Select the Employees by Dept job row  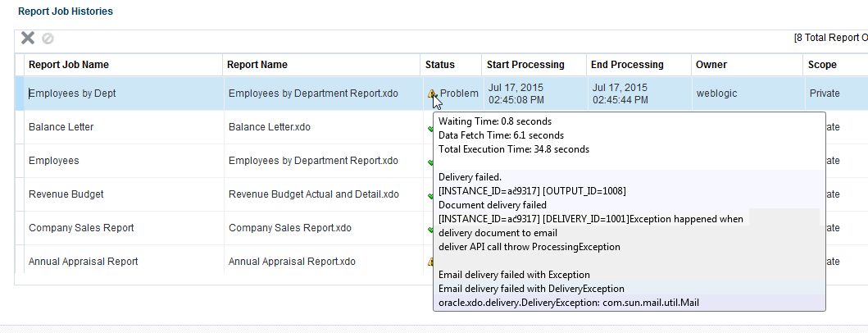coord(441,94)
